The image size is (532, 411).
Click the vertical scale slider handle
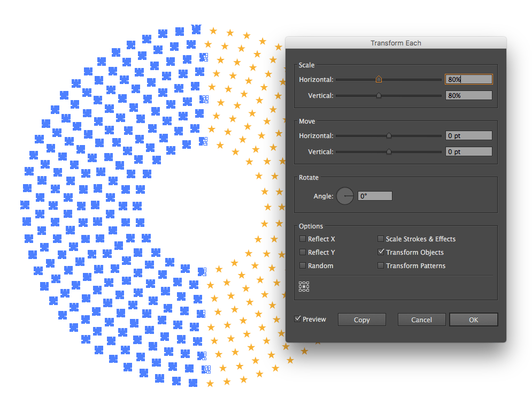380,95
